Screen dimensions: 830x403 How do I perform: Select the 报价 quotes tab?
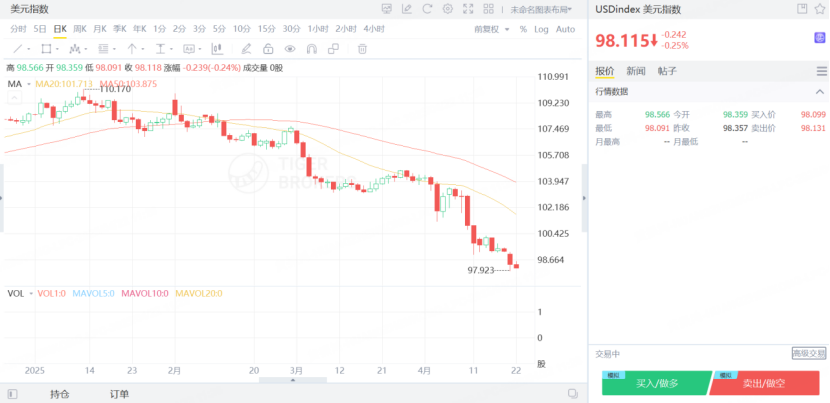pos(605,71)
